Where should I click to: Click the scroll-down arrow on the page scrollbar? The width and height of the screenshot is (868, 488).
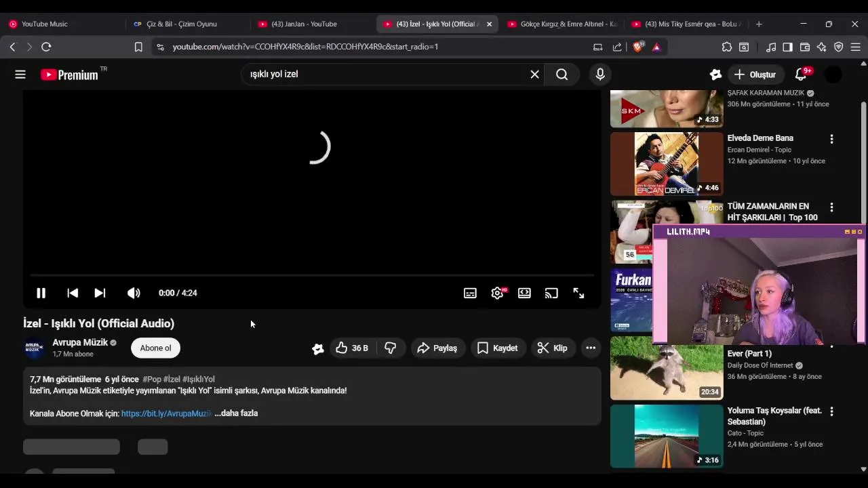(x=863, y=469)
